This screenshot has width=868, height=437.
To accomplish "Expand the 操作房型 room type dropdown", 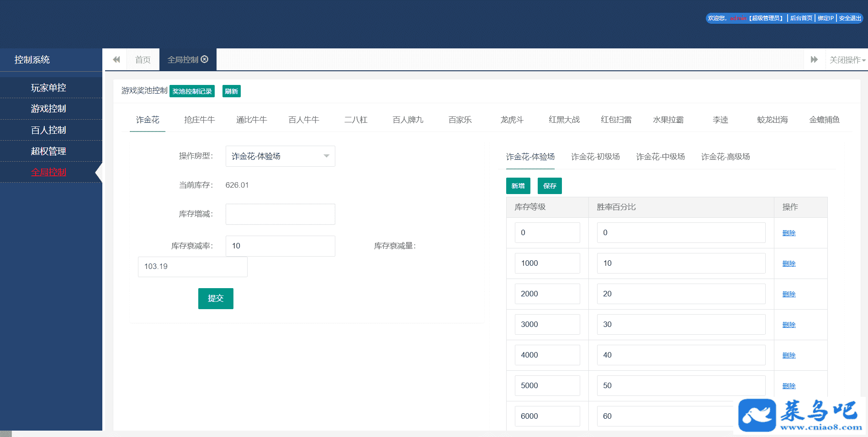I will [x=280, y=156].
